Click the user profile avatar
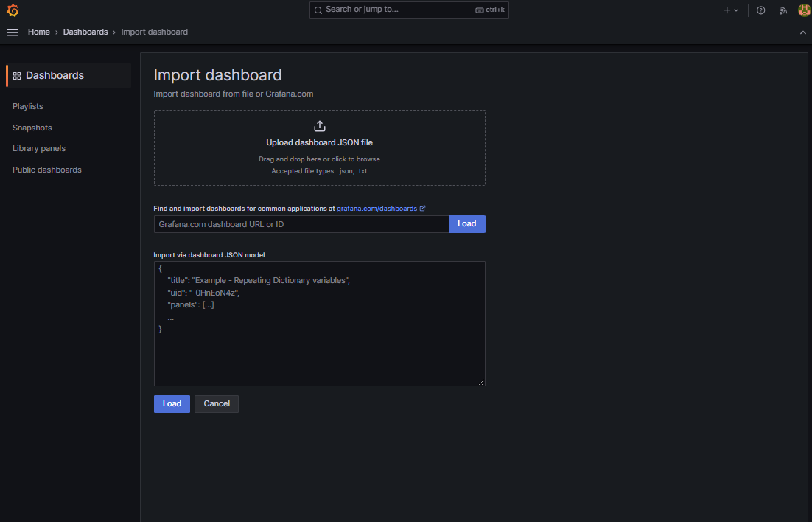Viewport: 812px width, 522px height. click(x=804, y=10)
